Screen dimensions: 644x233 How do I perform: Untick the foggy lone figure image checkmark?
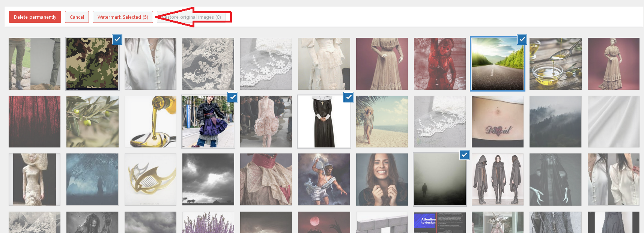click(x=464, y=155)
